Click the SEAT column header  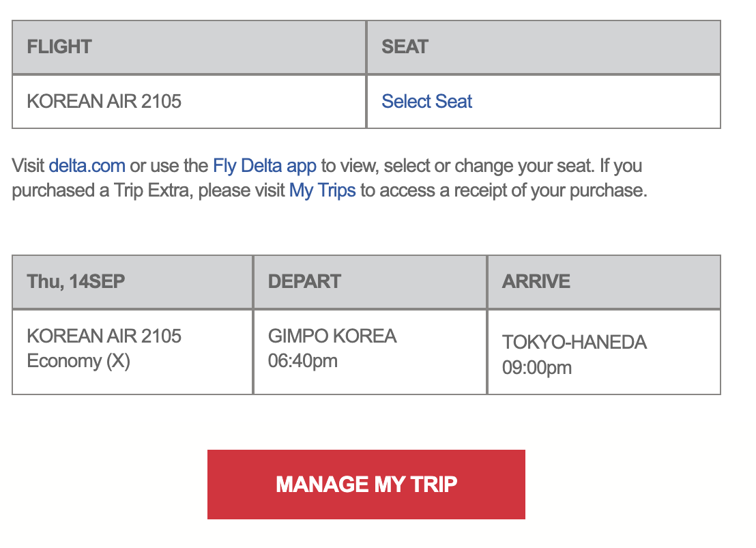tap(405, 47)
